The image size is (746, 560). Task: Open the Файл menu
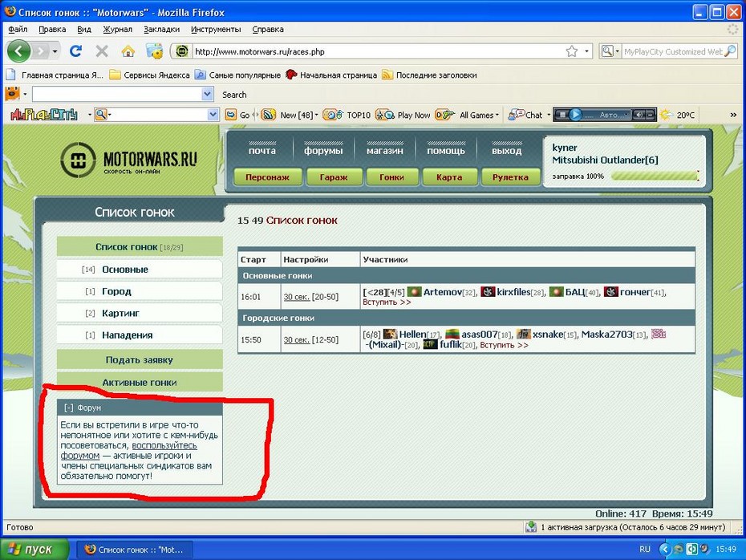(x=18, y=29)
